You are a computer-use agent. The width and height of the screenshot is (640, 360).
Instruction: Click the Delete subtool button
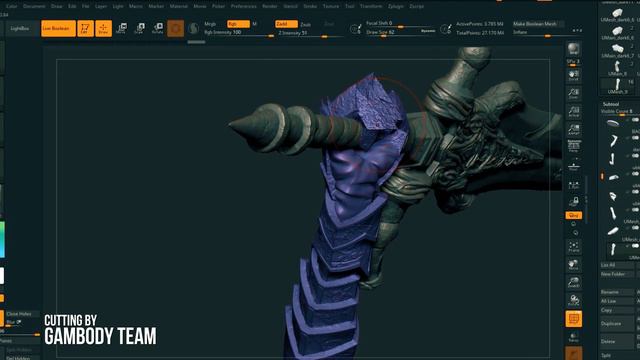617,341
